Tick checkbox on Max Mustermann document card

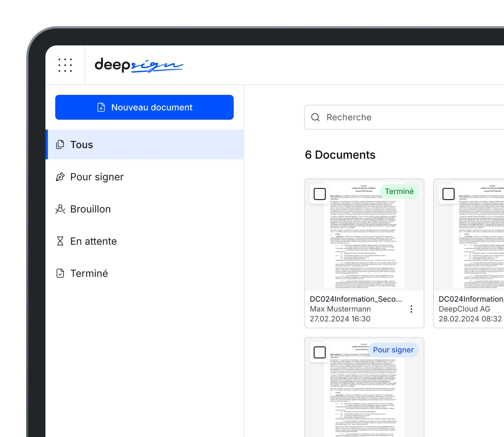(x=320, y=194)
